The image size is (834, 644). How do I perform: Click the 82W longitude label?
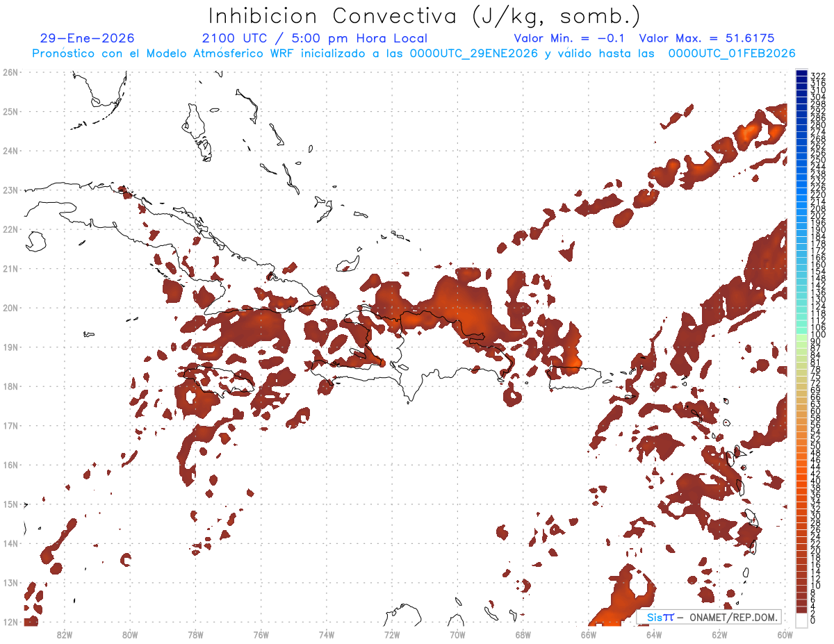pyautogui.click(x=64, y=634)
